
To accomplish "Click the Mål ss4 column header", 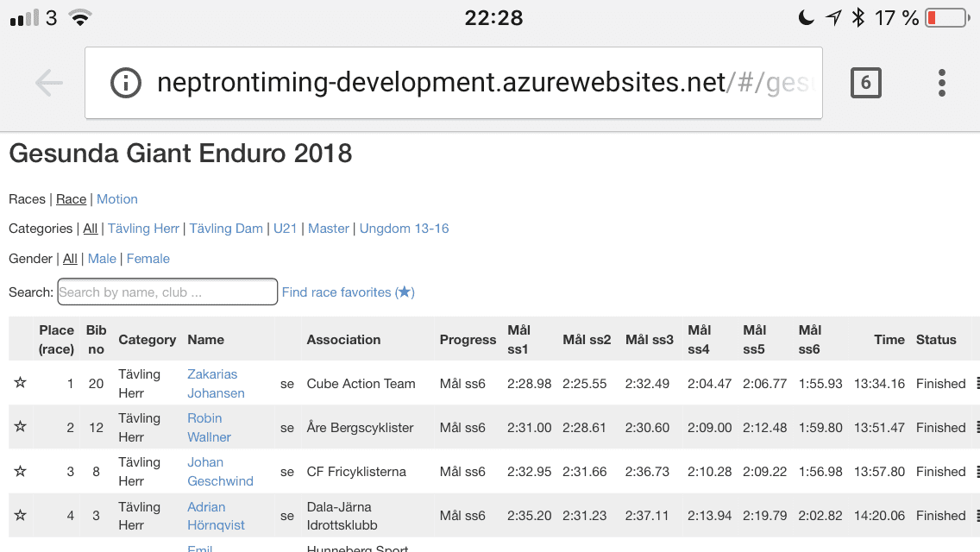I will 700,340.
